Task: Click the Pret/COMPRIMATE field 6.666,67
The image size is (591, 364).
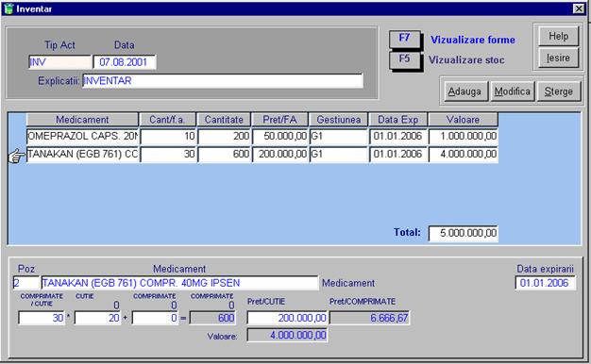Action: pos(369,318)
